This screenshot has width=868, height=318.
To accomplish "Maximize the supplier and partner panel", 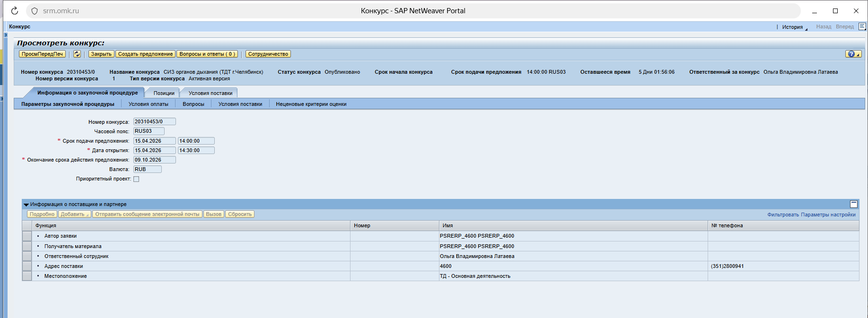I will point(853,204).
